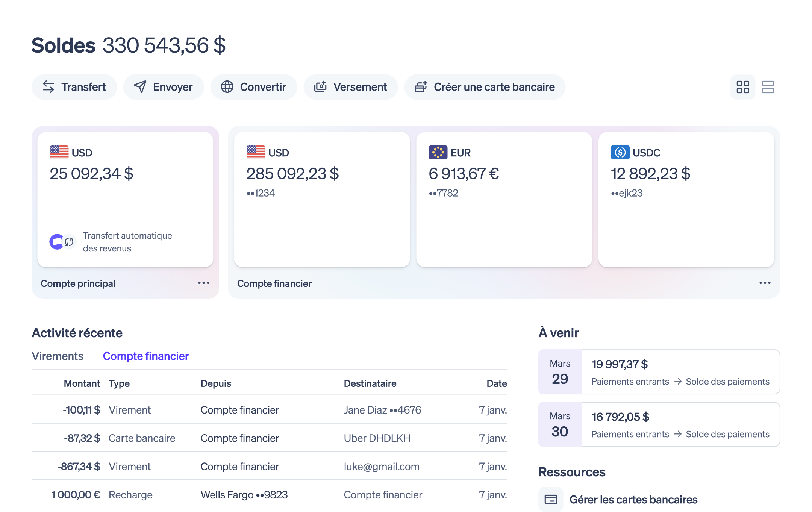Click the USDC coin icon
The image size is (812, 512).
click(x=620, y=152)
